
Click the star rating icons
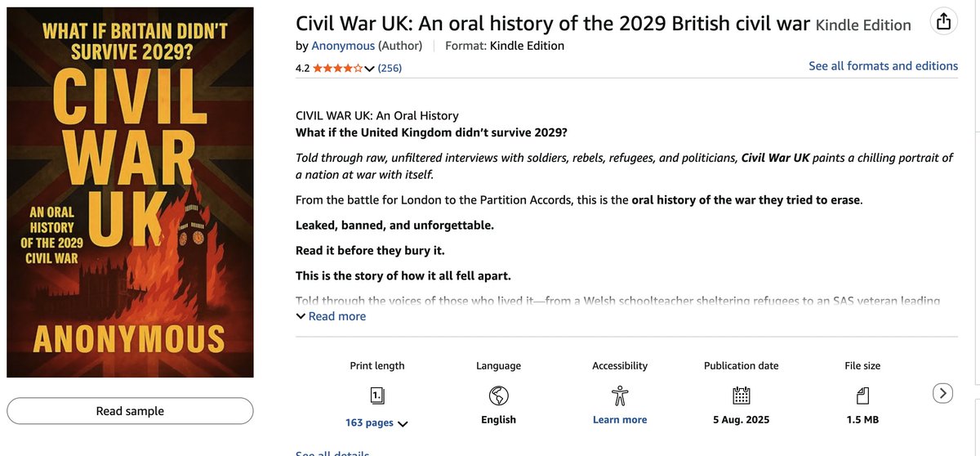(x=337, y=69)
